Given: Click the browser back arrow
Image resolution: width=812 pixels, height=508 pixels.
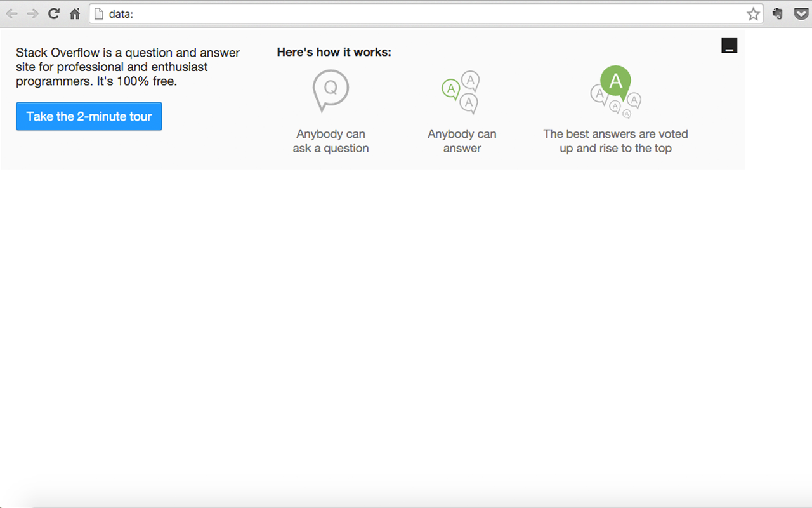Looking at the screenshot, I should point(11,13).
